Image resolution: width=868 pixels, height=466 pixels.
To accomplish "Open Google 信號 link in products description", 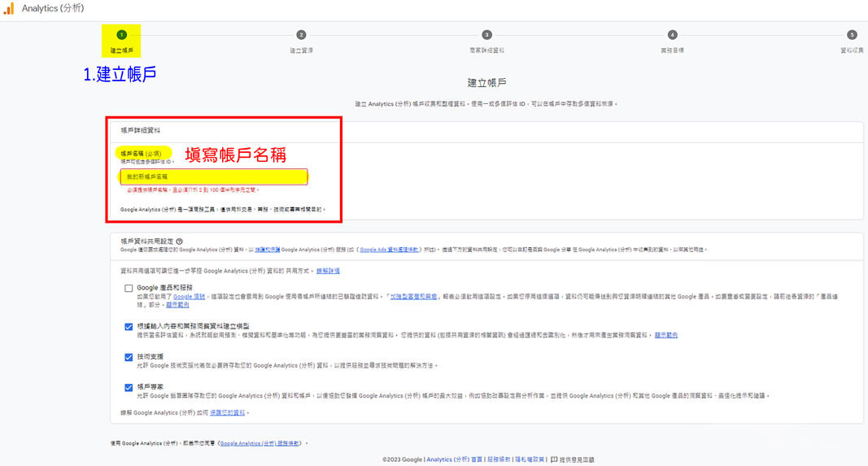I will 189,297.
